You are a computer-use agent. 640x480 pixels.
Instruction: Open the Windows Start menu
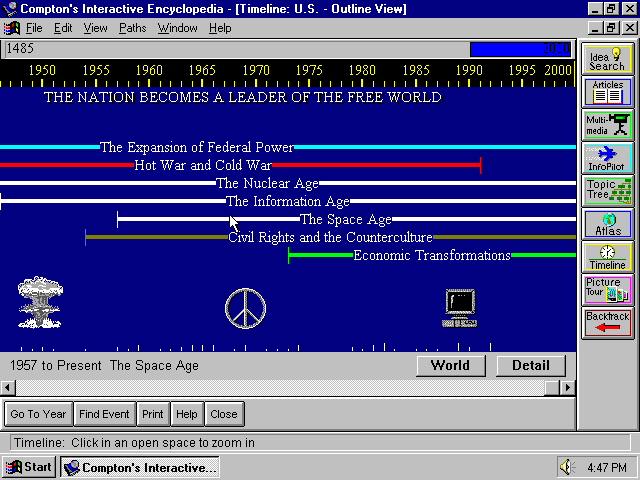click(x=29, y=467)
